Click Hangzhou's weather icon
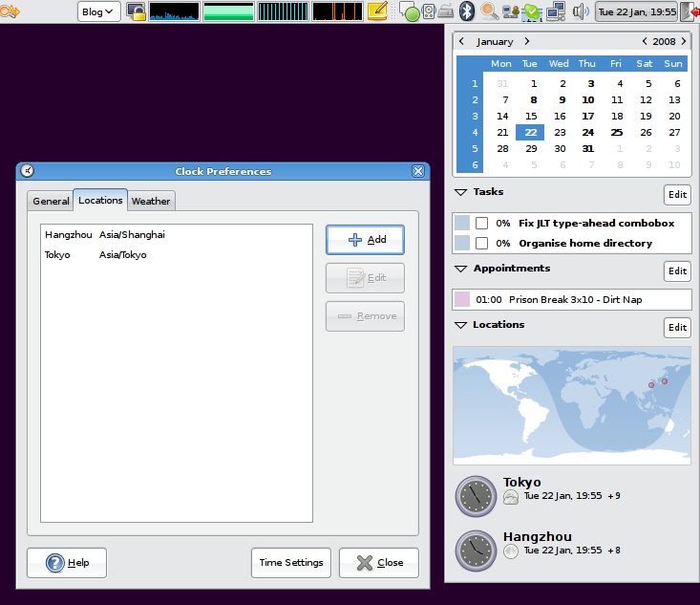 coord(511,551)
